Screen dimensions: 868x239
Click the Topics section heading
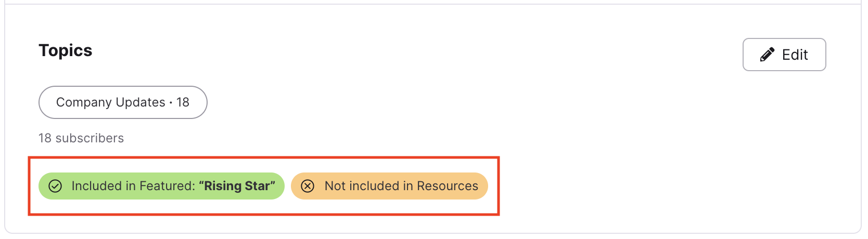66,50
